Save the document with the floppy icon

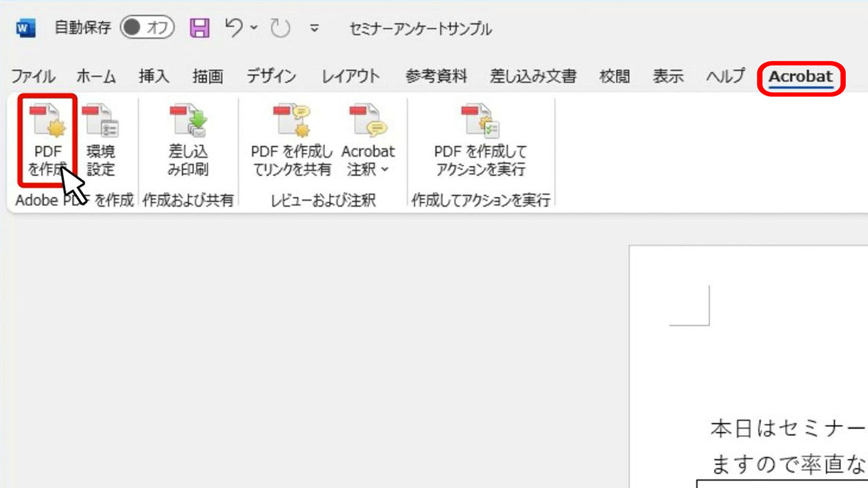pos(200,28)
